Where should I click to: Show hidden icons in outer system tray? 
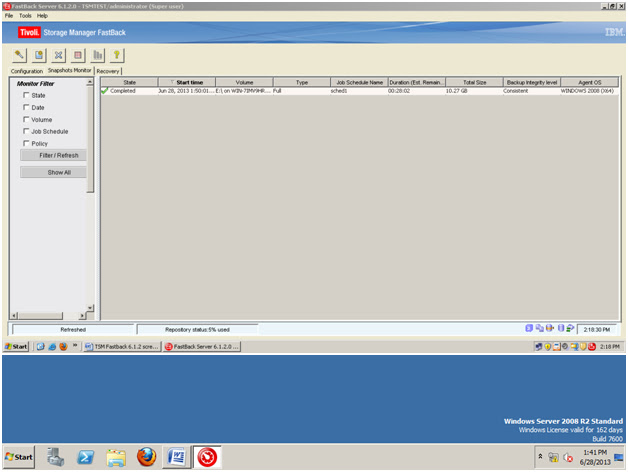(540, 456)
